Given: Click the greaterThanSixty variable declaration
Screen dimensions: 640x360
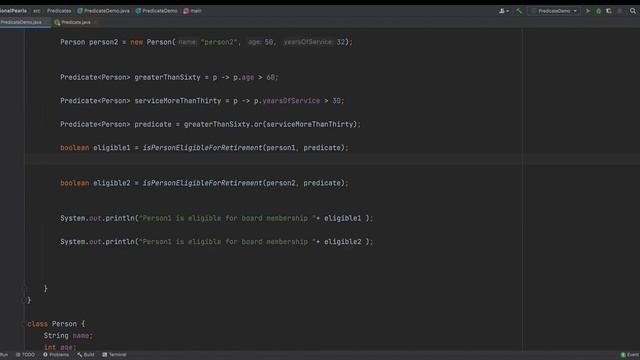Looking at the screenshot, I should [167, 77].
